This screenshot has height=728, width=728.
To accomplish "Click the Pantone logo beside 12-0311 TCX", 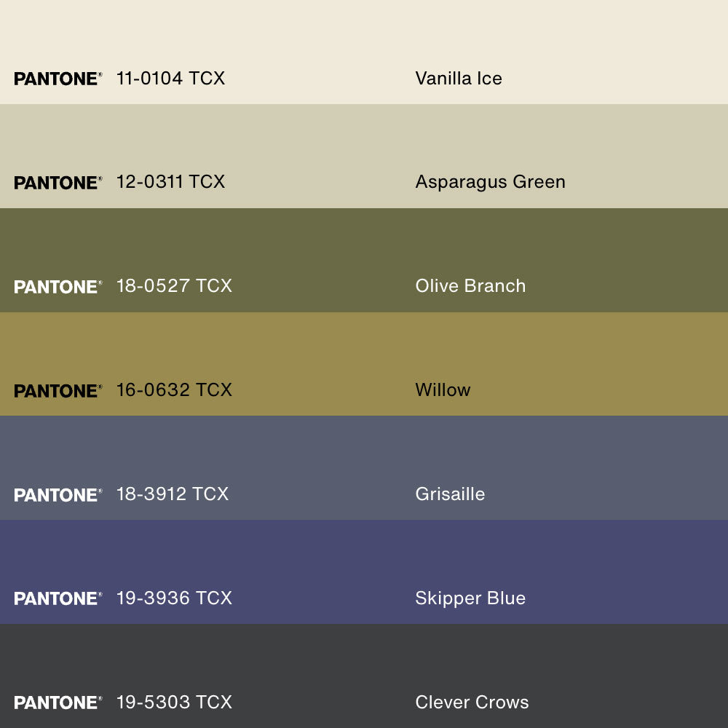I will pos(58,183).
